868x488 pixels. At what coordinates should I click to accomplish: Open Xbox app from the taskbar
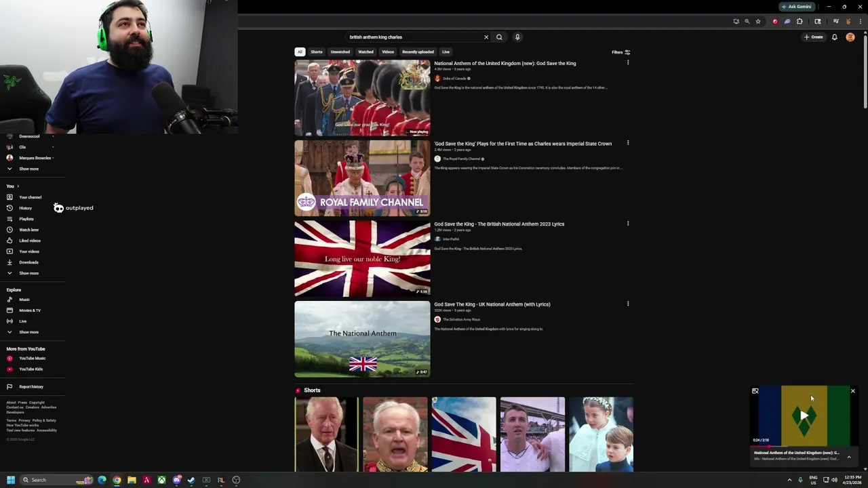(161, 480)
